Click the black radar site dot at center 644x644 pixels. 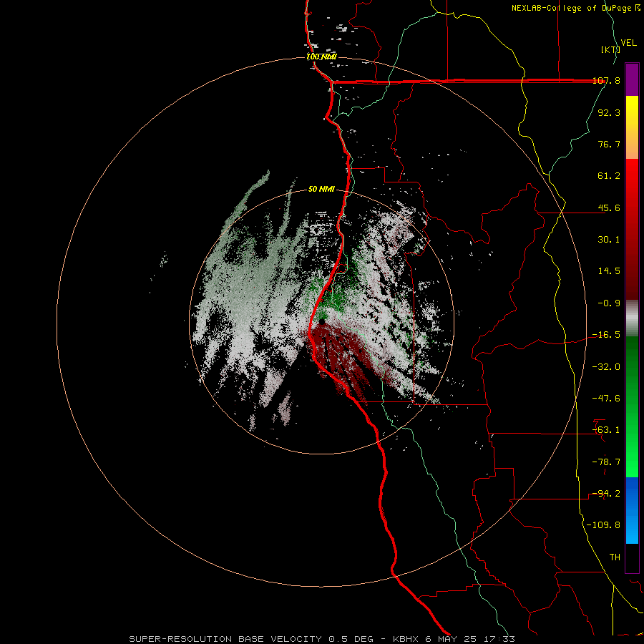[x=321, y=321]
